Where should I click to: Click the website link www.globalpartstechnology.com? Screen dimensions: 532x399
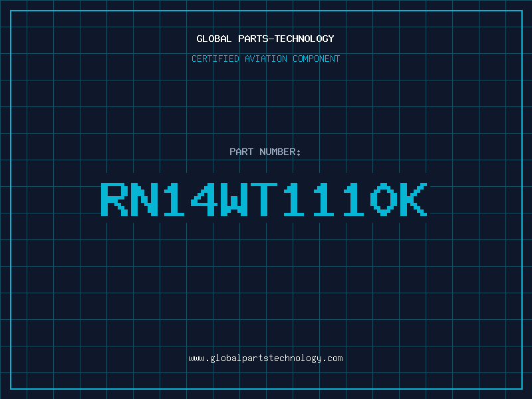265,358
